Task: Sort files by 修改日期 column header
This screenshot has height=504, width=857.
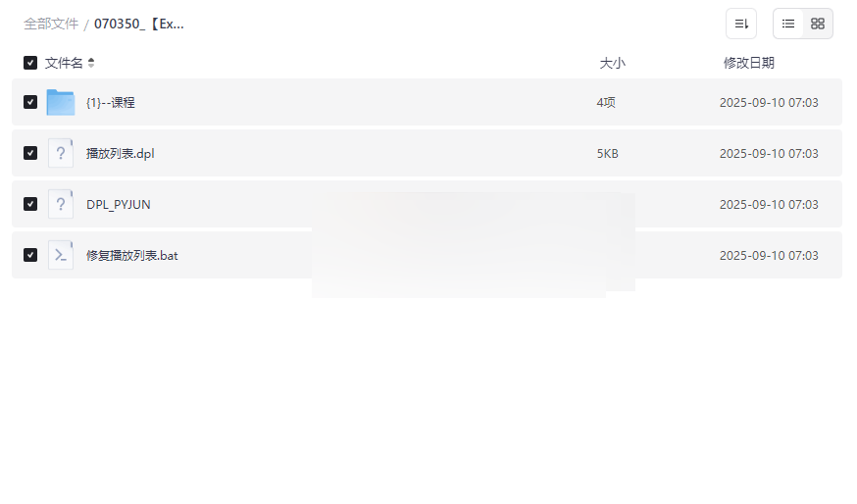Action: click(748, 63)
